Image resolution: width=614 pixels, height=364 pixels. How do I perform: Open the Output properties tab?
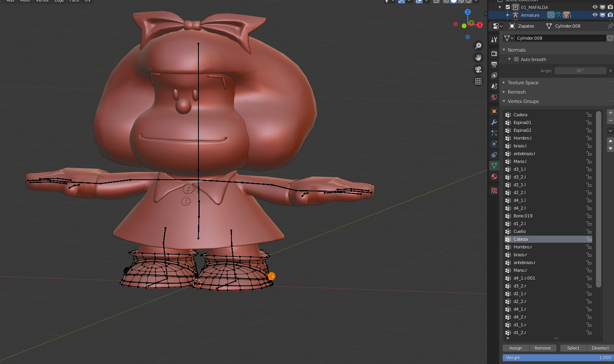click(494, 64)
